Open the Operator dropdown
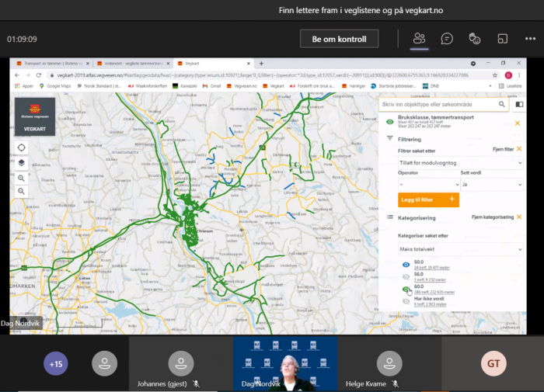The image size is (544, 392). point(429,185)
